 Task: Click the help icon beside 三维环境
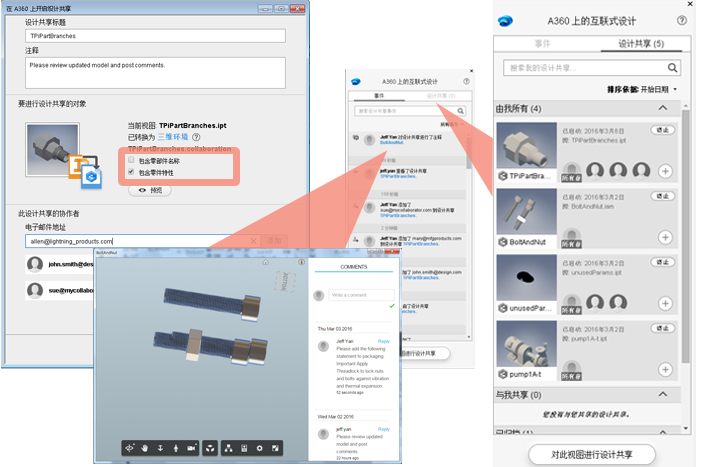click(x=196, y=137)
